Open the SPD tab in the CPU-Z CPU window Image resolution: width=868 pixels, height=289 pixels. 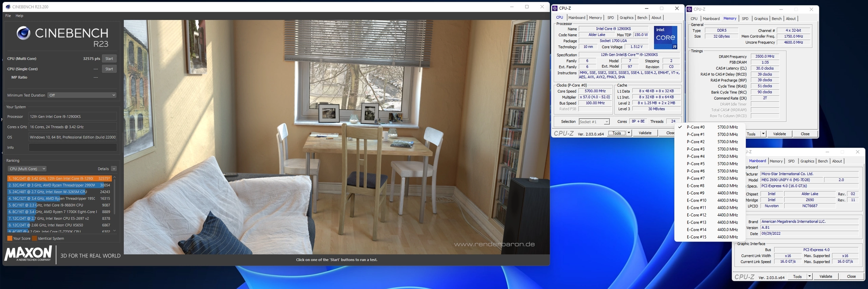[611, 18]
